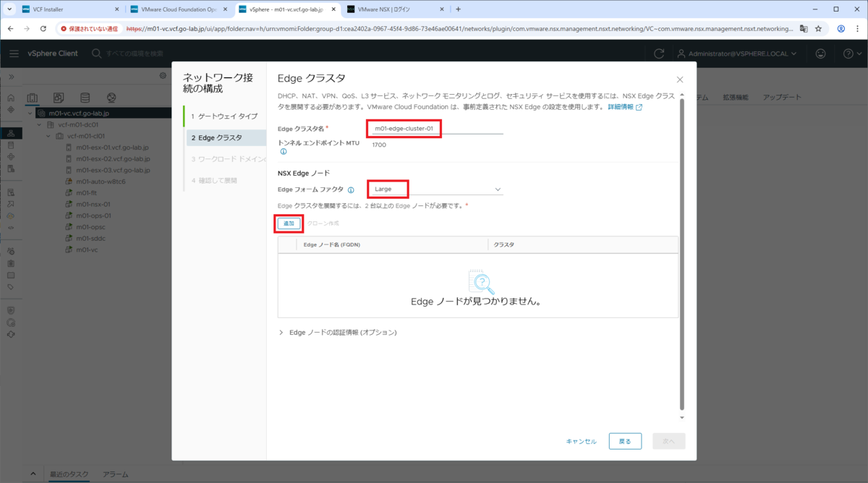Open the Help question mark menu

click(852, 54)
